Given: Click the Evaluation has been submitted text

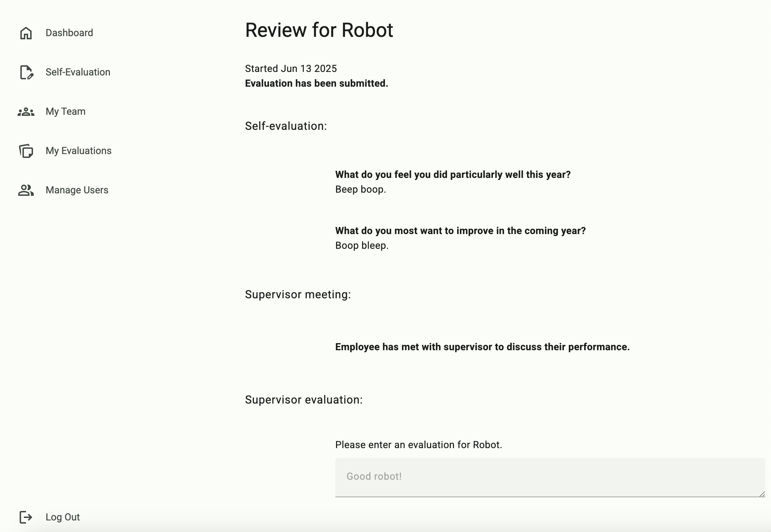Looking at the screenshot, I should pos(316,83).
